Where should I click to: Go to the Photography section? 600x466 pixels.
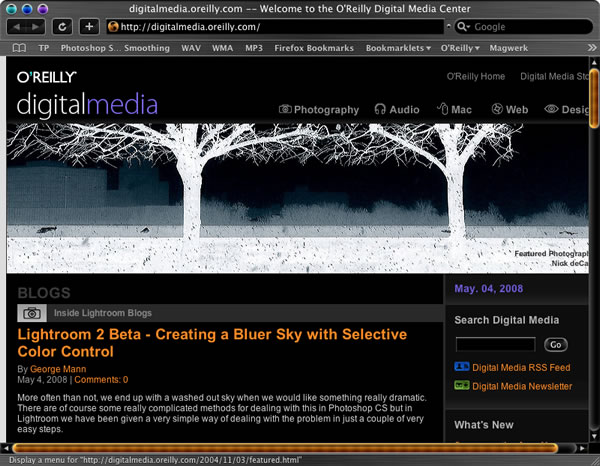[326, 110]
